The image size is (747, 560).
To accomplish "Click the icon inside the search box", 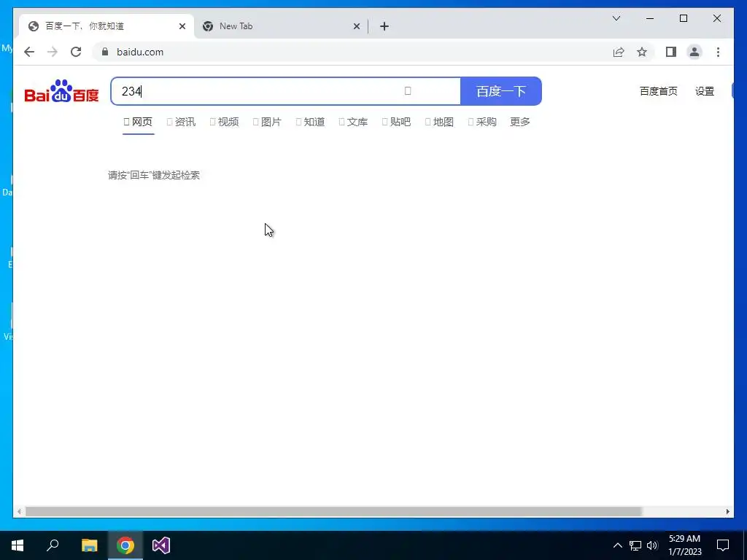I will click(408, 91).
